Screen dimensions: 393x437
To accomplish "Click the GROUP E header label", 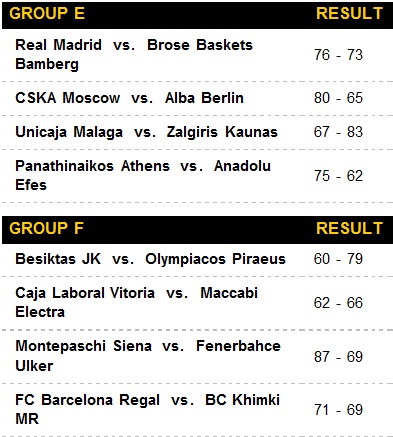I will tap(47, 14).
